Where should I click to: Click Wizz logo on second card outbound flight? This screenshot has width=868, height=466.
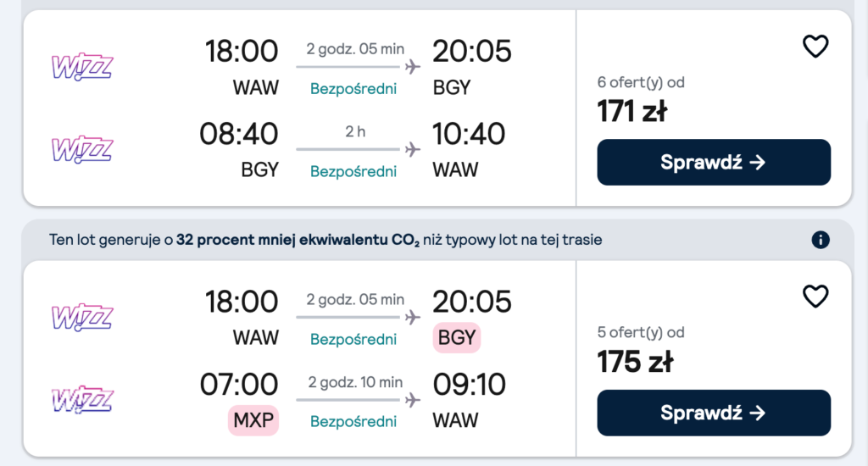82,316
